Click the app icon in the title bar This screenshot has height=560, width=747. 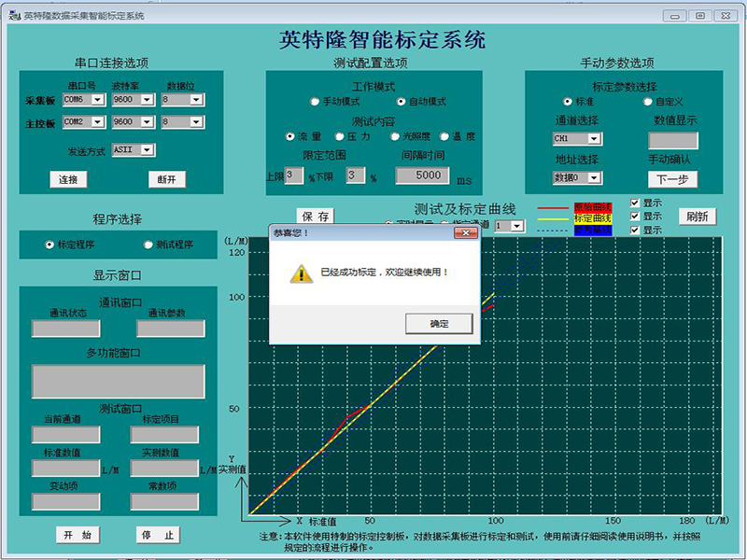14,16
